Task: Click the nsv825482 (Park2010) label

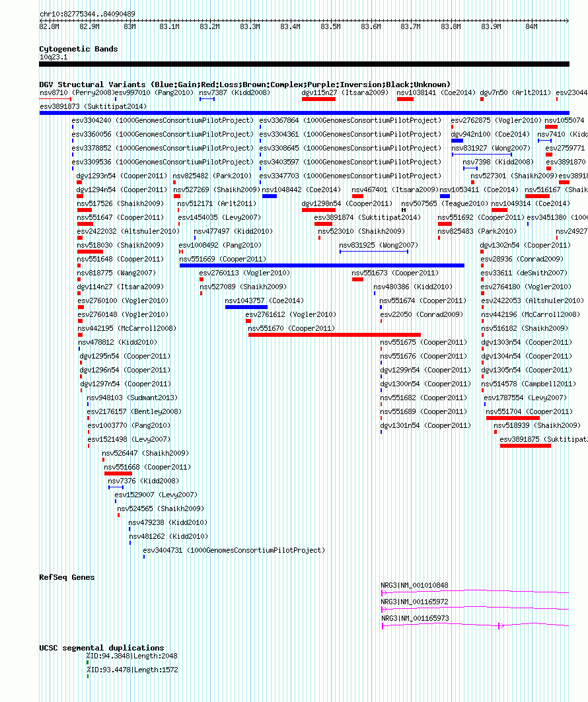Action: (x=212, y=176)
